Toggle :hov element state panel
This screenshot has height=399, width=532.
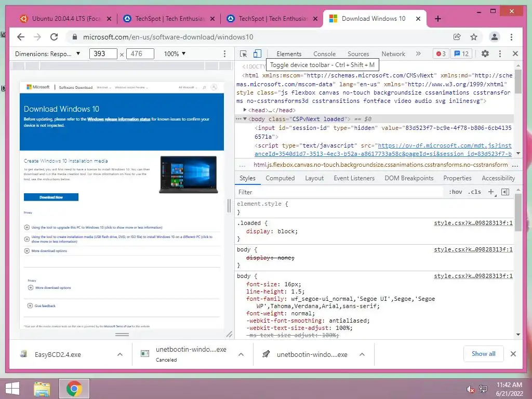[455, 192]
